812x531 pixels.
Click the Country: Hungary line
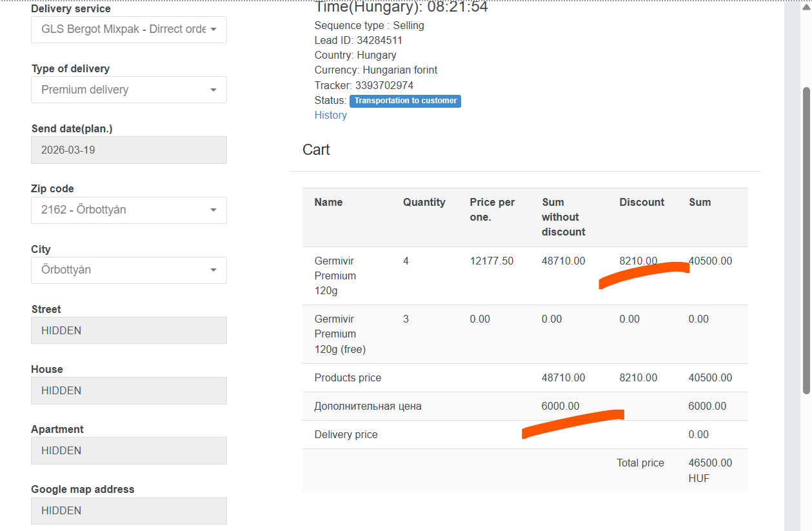pyautogui.click(x=355, y=55)
